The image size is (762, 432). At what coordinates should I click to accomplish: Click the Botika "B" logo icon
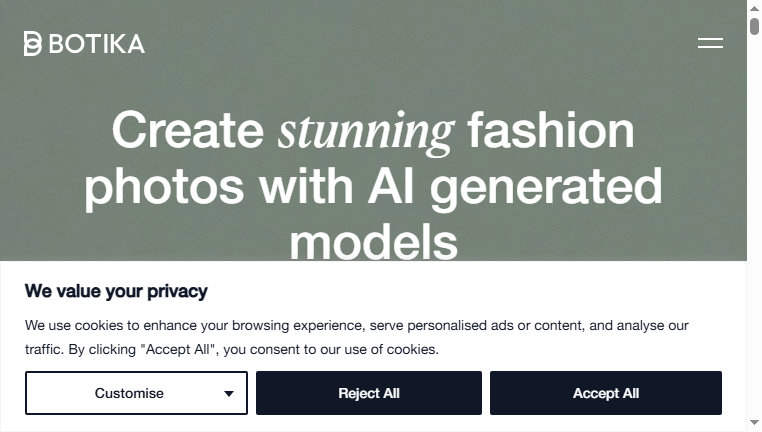33,44
